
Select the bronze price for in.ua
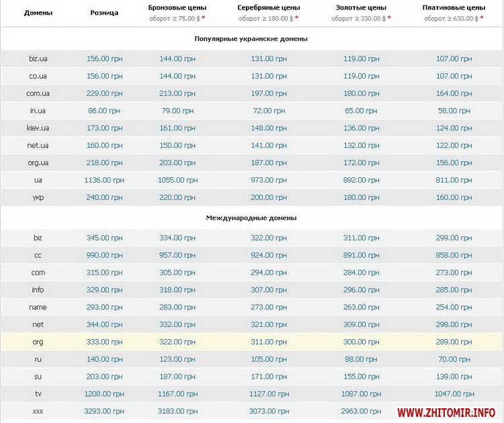click(177, 111)
